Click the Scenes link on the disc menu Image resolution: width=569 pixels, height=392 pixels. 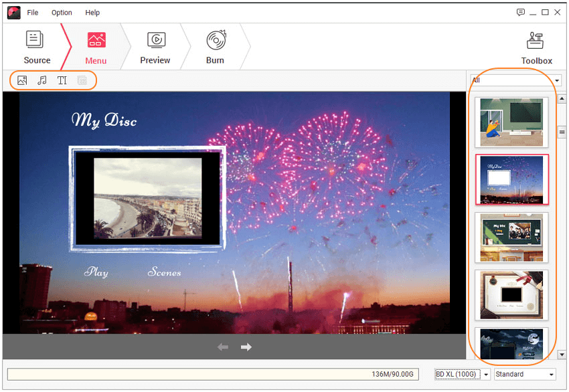(164, 272)
